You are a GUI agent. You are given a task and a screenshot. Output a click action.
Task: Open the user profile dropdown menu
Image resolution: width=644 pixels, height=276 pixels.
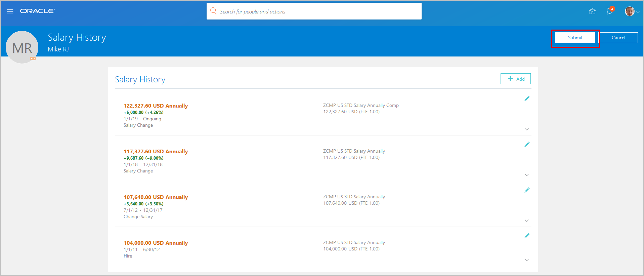[632, 11]
